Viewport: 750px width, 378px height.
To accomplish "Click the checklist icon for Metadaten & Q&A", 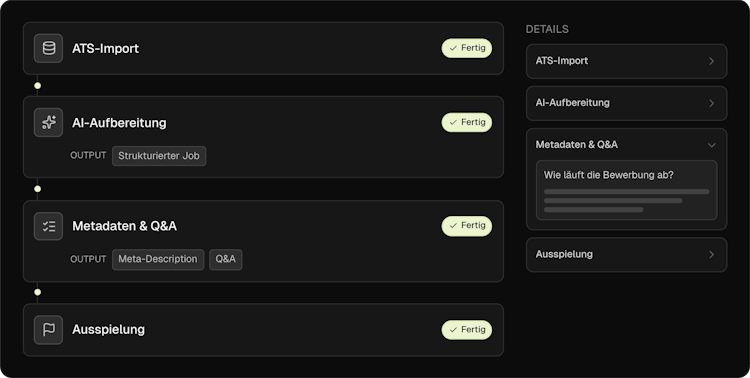I will click(48, 226).
